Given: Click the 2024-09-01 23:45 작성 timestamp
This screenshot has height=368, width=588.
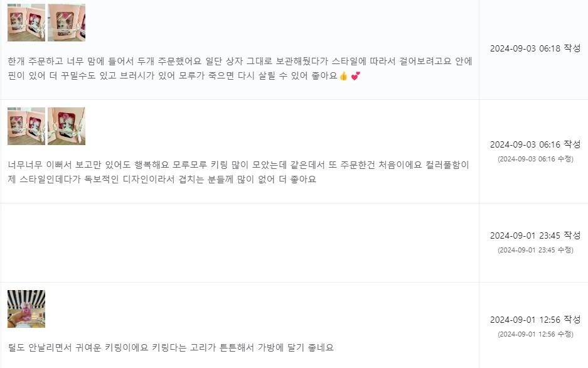Looking at the screenshot, I should pos(535,235).
